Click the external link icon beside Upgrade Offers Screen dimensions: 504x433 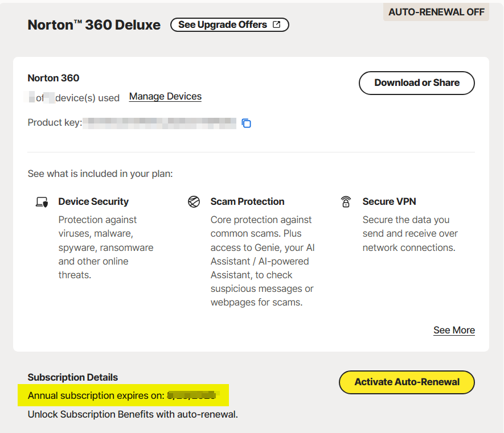277,25
